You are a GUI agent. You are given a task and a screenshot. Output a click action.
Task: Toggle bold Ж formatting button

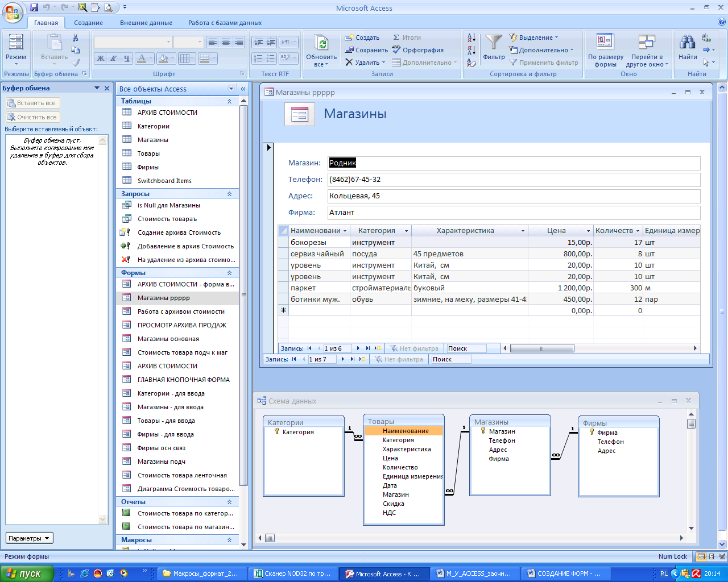pos(101,58)
